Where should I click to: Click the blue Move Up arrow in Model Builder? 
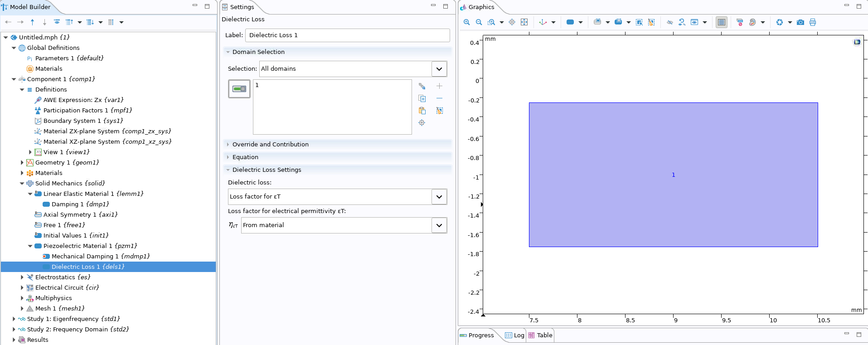[32, 22]
